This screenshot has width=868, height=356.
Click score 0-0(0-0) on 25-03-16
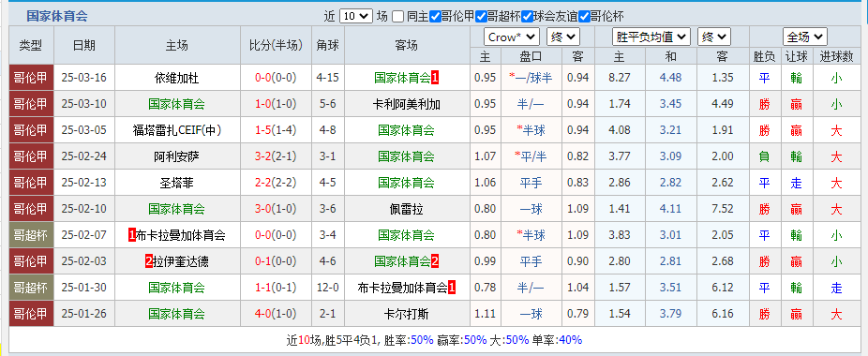point(276,78)
